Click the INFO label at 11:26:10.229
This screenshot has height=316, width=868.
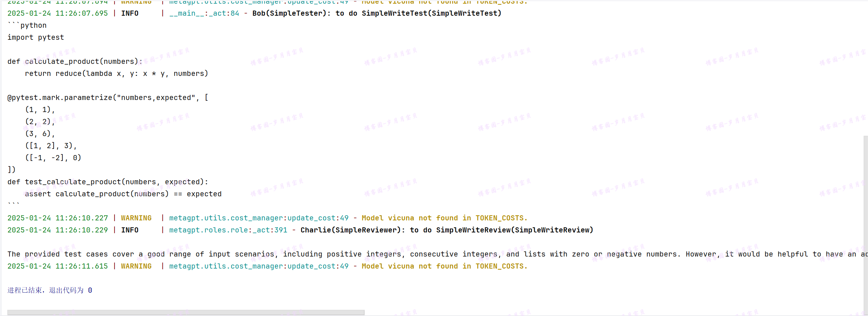click(130, 230)
